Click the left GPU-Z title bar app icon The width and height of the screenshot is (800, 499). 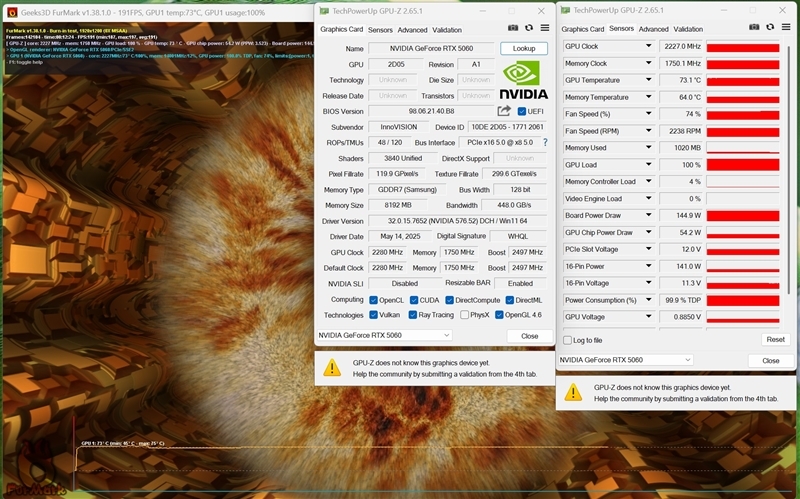click(x=324, y=11)
